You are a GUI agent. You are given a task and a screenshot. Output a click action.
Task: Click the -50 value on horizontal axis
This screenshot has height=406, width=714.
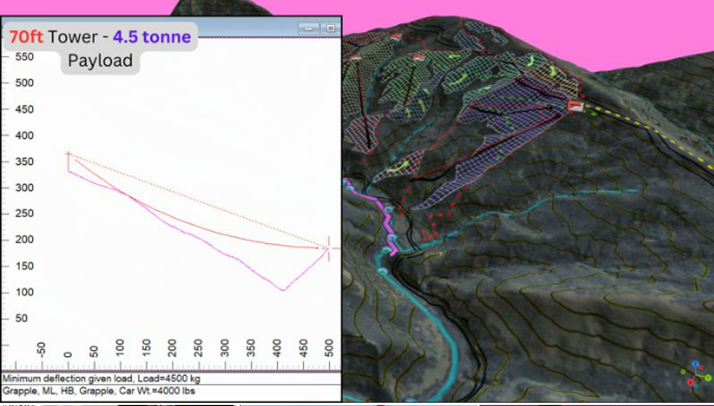[41, 349]
